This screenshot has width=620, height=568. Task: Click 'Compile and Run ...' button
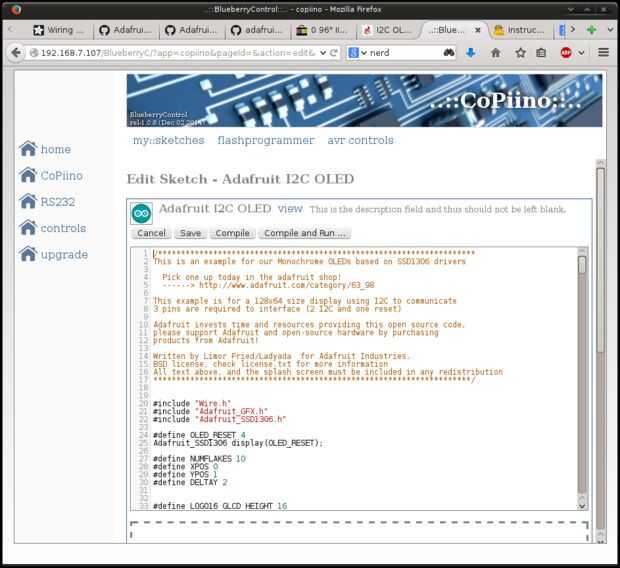coord(304,233)
